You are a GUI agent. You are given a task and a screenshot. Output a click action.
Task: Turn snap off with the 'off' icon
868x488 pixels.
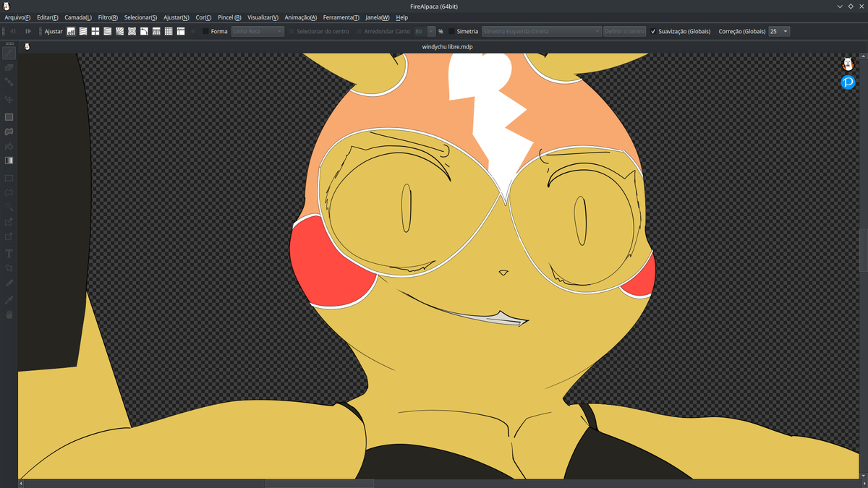click(71, 31)
